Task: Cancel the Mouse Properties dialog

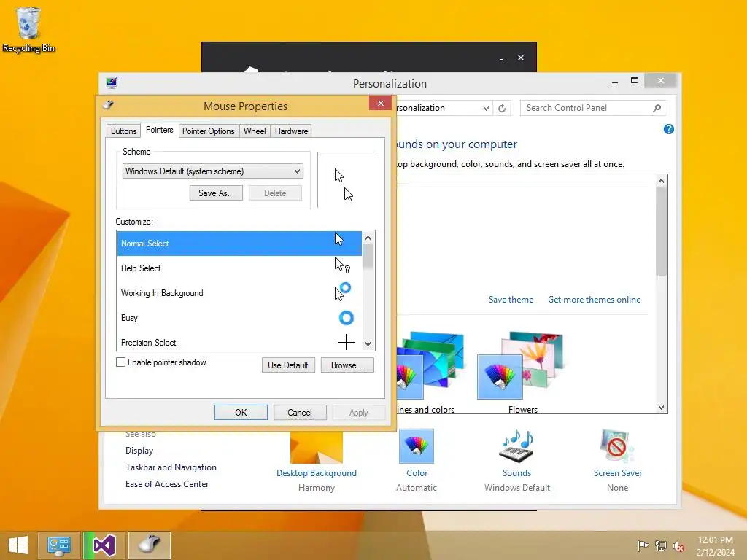Action: click(x=300, y=413)
